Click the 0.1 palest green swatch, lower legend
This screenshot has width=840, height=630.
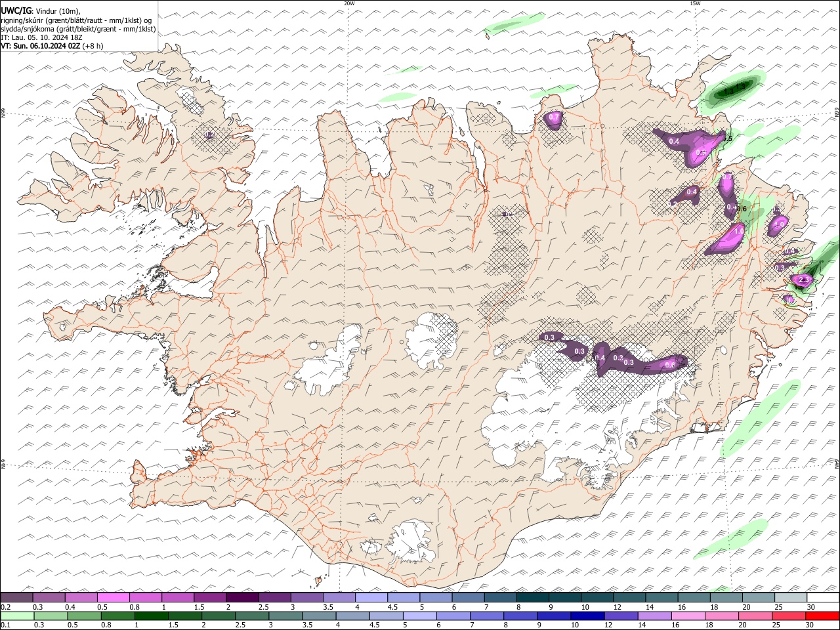pos(17,616)
